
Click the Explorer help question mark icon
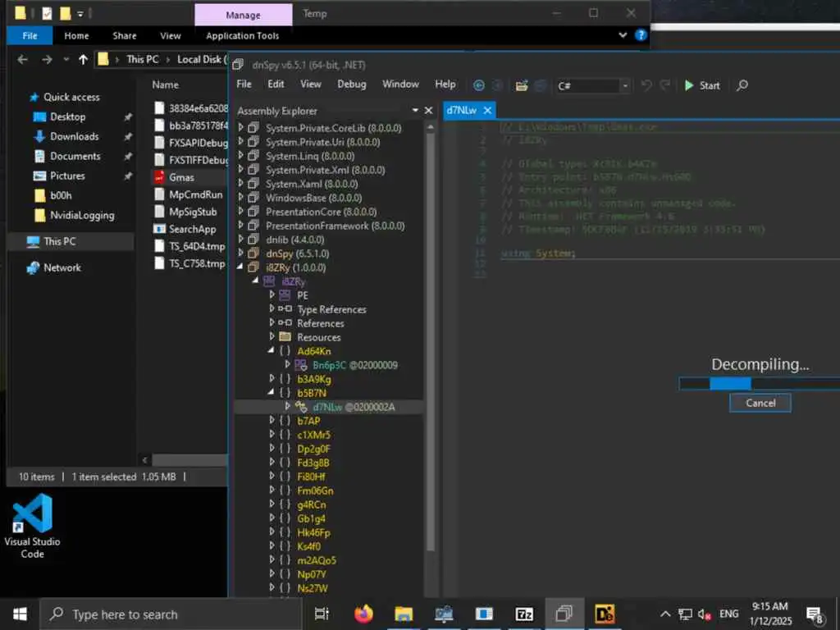pyautogui.click(x=641, y=35)
